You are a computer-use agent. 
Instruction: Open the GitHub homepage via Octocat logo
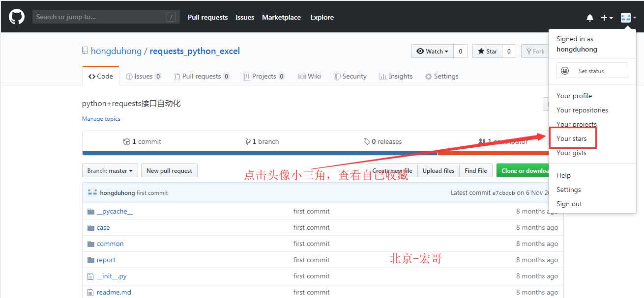click(x=17, y=17)
